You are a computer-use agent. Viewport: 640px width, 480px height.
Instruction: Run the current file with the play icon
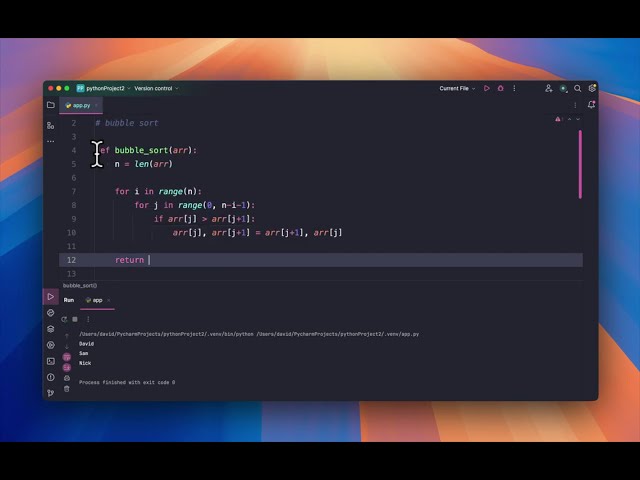(487, 88)
